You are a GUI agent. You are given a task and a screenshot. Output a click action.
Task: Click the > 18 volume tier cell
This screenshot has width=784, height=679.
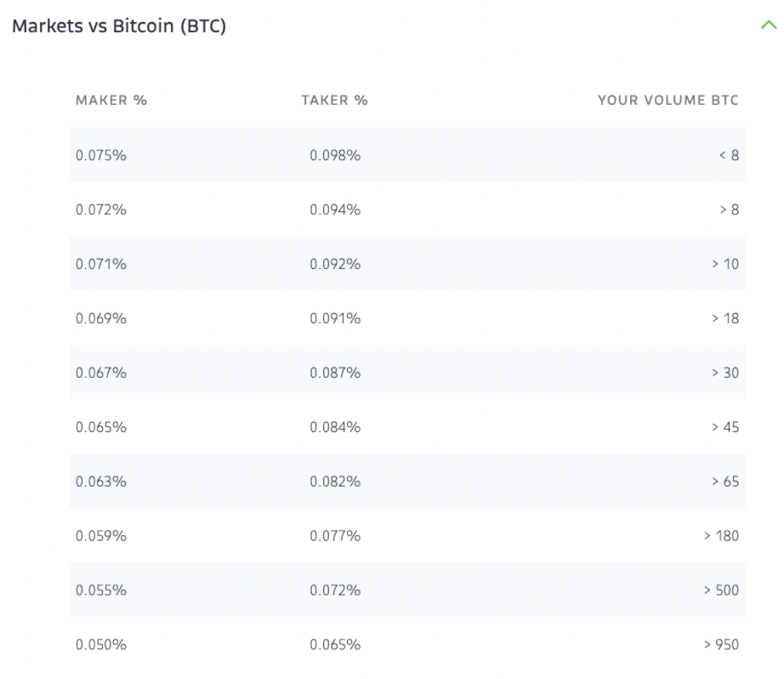(x=724, y=318)
